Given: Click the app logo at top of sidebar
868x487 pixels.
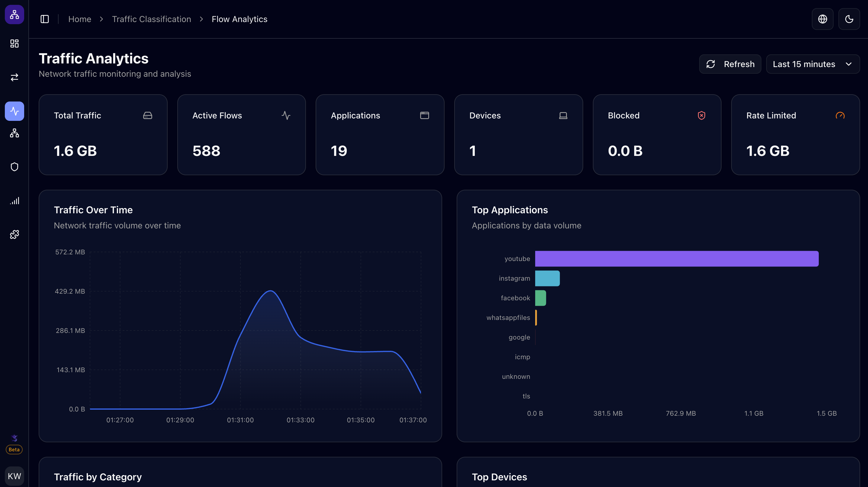Looking at the screenshot, I should pyautogui.click(x=14, y=15).
